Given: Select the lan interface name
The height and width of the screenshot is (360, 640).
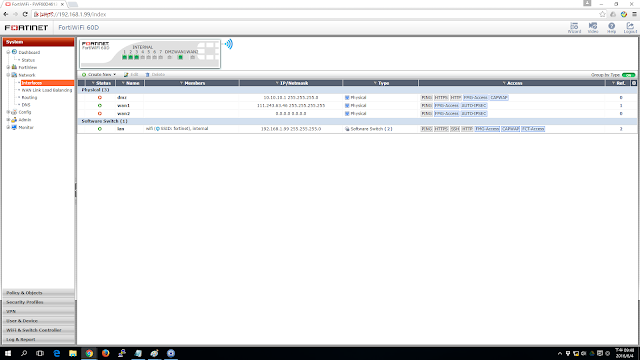Looking at the screenshot, I should click(x=120, y=129).
